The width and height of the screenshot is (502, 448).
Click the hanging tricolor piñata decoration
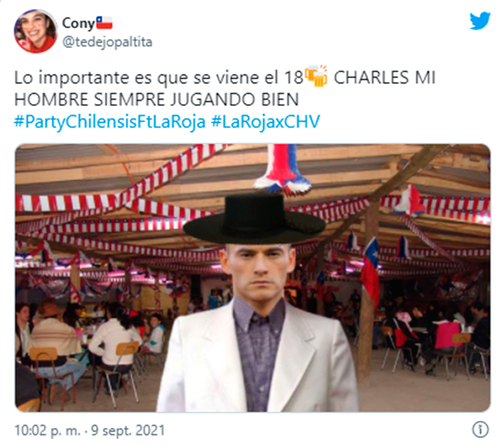[282, 169]
